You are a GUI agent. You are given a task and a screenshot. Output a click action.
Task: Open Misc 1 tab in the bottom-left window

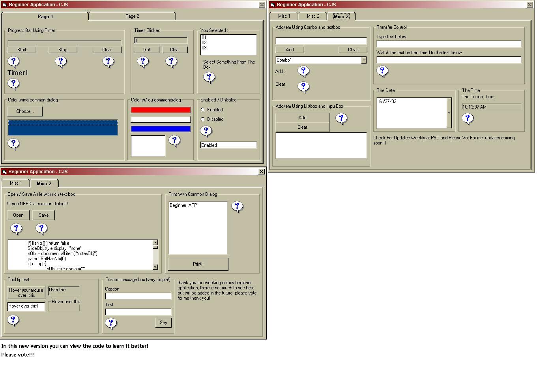[x=16, y=183]
